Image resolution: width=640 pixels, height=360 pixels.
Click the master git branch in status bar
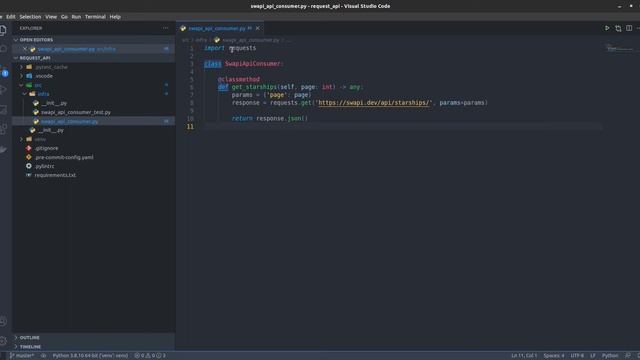tap(22, 356)
